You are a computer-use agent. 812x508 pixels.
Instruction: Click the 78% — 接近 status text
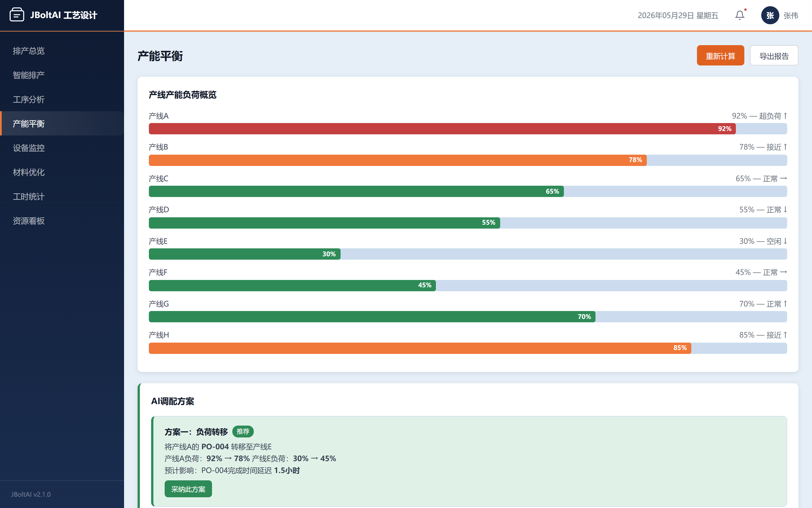tap(763, 147)
